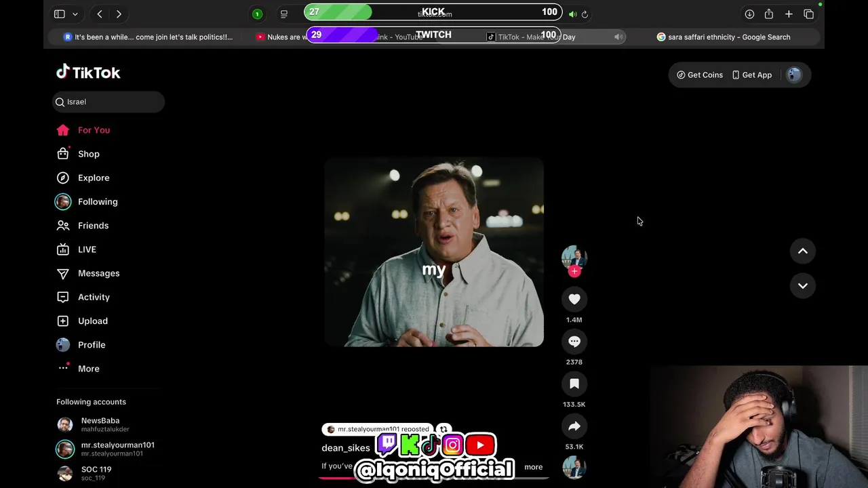Viewport: 868px width, 488px height.
Task: Seek on the red video progress bar
Action: pos(433,477)
